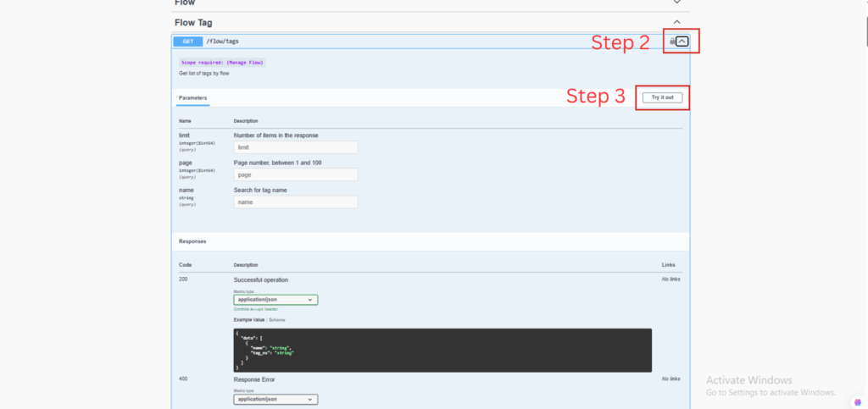Switch to the Schema tab
The height and width of the screenshot is (409, 868).
pos(277,319)
